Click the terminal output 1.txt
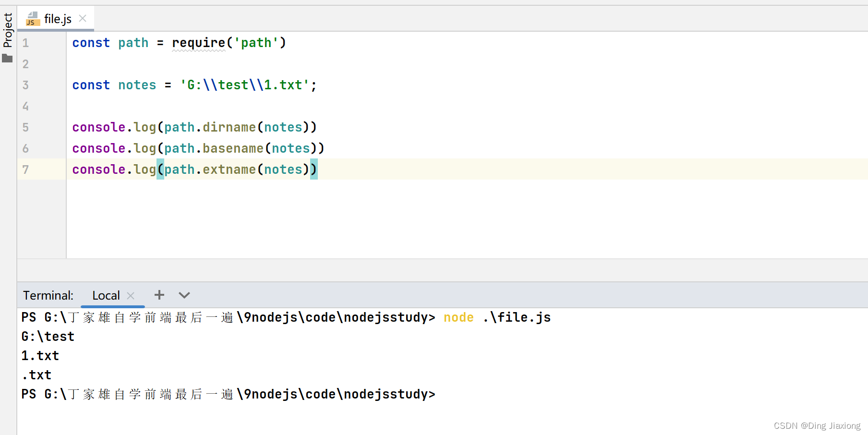 click(x=40, y=356)
